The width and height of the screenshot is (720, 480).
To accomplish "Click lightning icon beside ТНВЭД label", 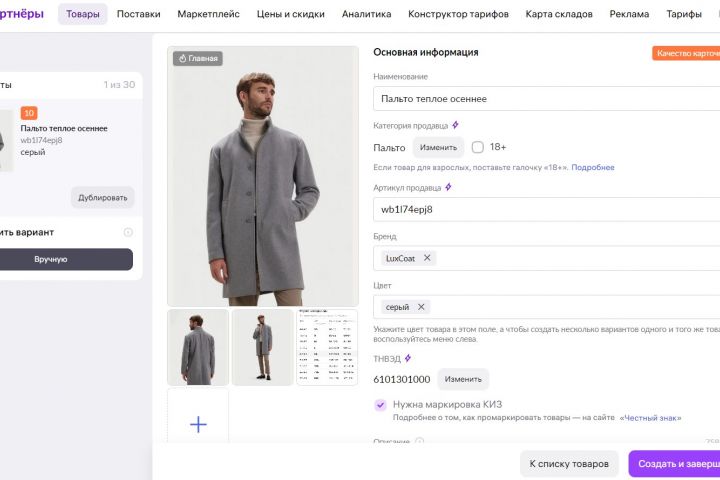I will pos(408,358).
